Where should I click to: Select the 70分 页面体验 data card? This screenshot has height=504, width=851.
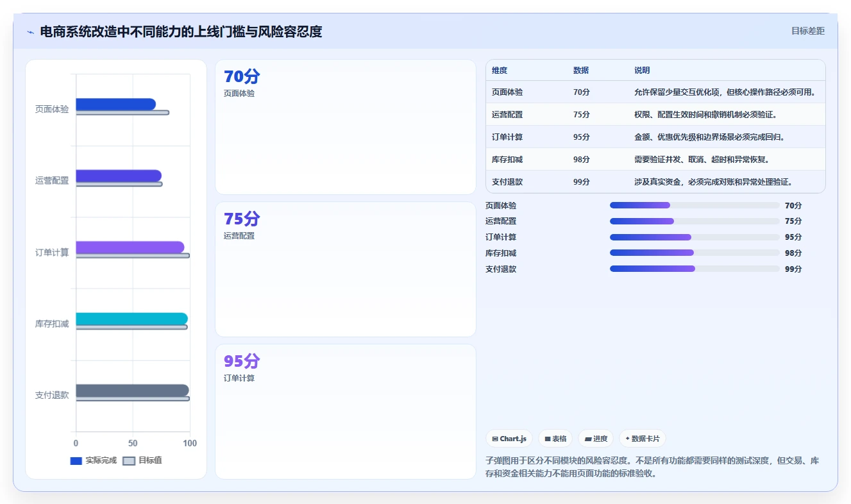click(x=346, y=127)
